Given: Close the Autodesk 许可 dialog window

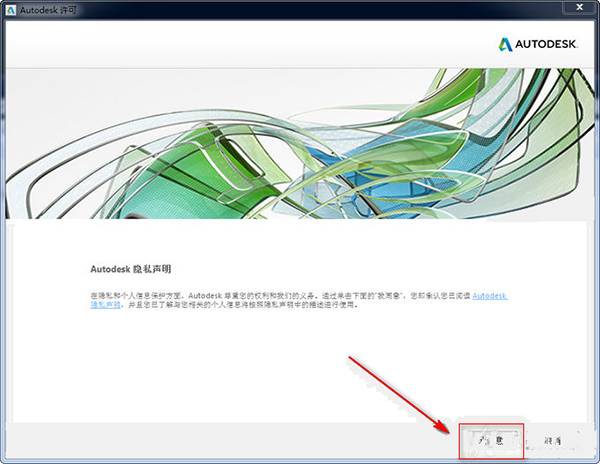Looking at the screenshot, I should click(x=579, y=7).
